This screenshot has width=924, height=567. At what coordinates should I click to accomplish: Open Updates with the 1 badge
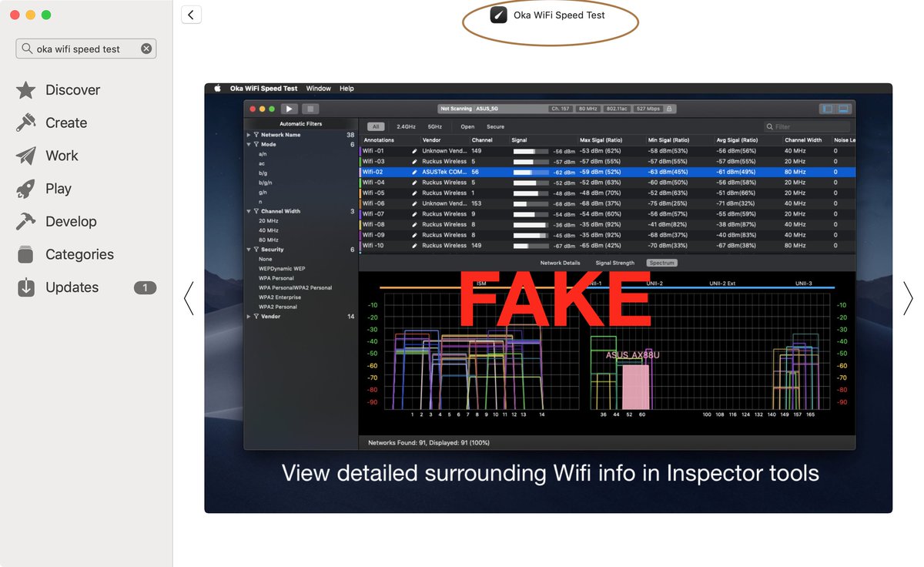click(145, 287)
